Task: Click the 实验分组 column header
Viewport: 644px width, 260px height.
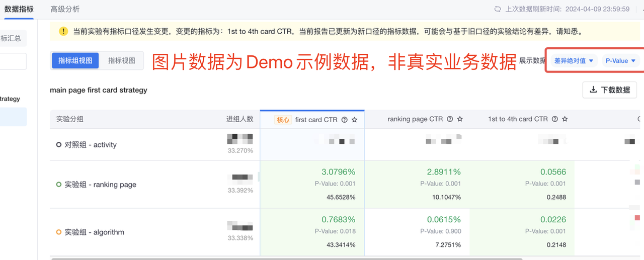Action: pyautogui.click(x=69, y=119)
